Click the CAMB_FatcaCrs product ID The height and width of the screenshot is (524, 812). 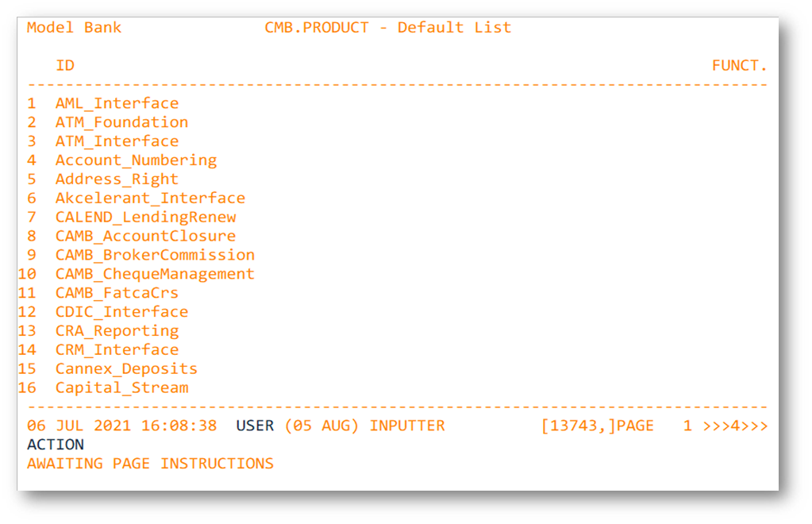[x=117, y=293]
